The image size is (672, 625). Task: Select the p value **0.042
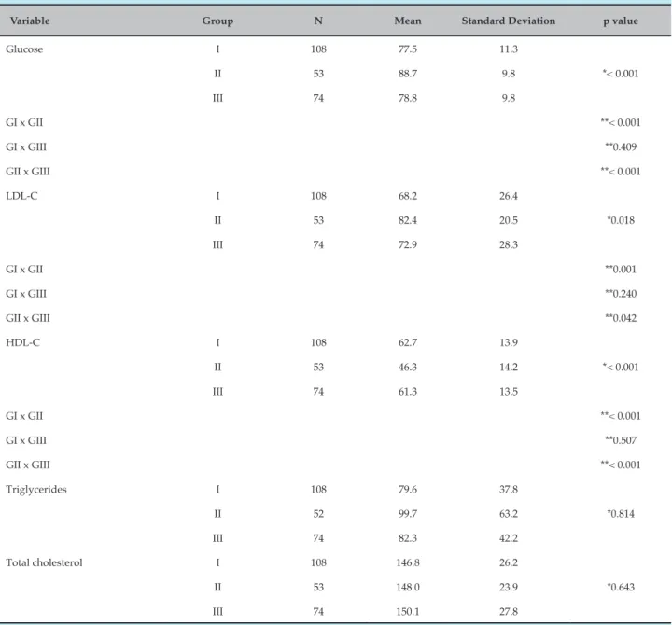coord(621,318)
